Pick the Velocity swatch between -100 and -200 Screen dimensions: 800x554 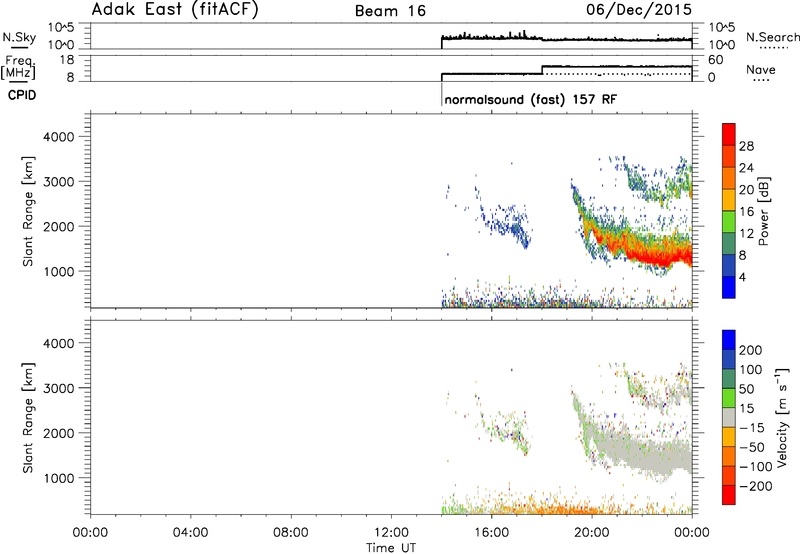pos(729,475)
